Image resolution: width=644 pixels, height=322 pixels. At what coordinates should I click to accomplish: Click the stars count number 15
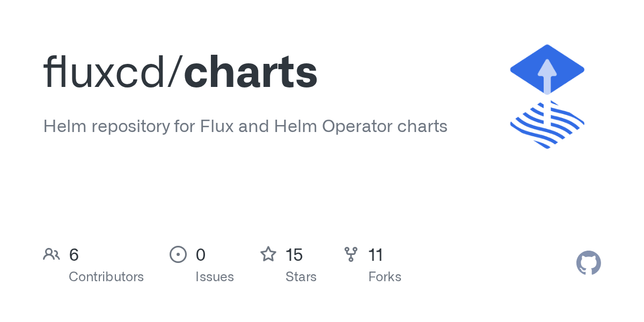tap(294, 255)
